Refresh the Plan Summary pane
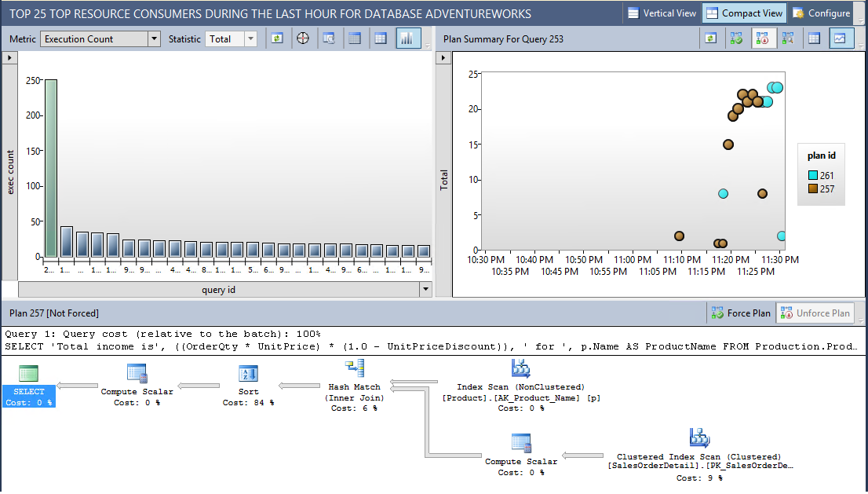 711,38
